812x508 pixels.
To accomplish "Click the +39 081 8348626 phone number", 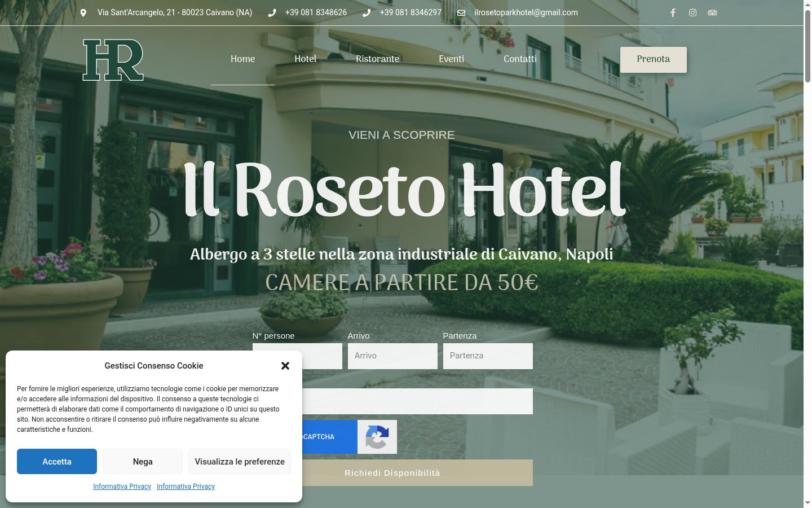I will coord(316,12).
